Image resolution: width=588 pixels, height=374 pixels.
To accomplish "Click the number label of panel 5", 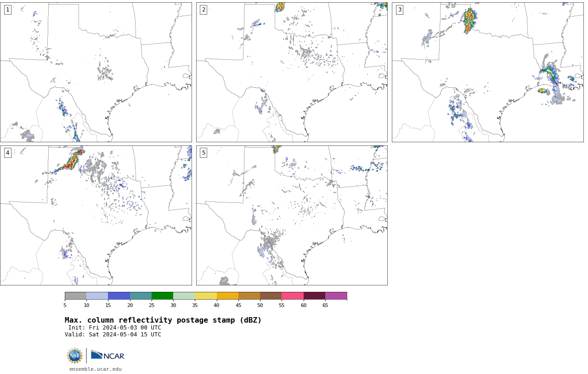I will [204, 153].
